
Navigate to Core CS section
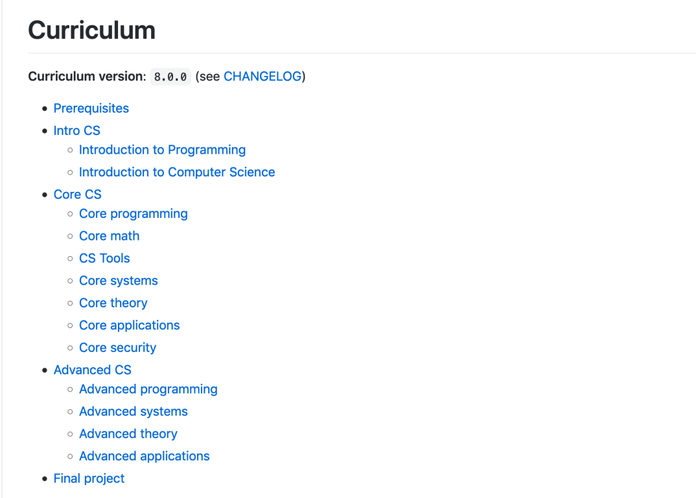coord(77,194)
